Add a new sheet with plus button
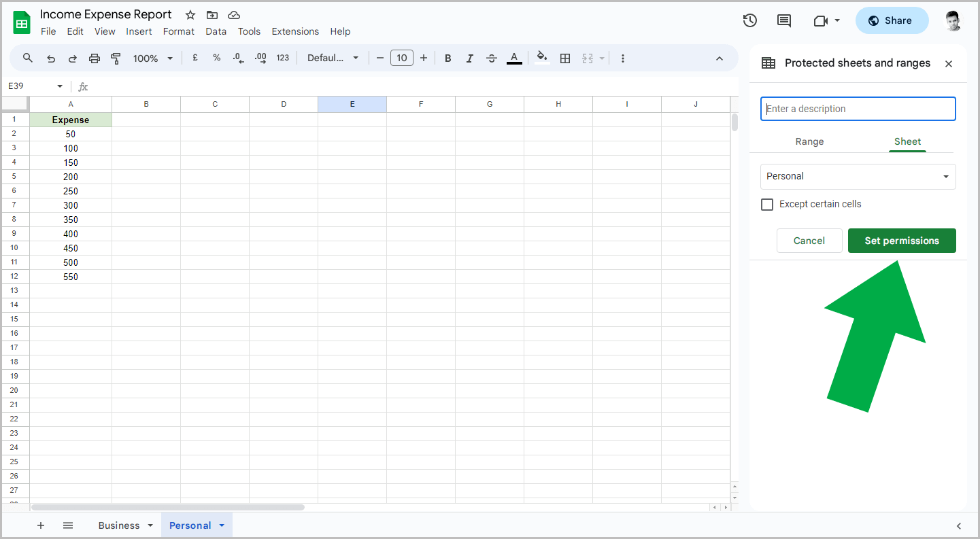Image resolution: width=980 pixels, height=539 pixels. click(41, 525)
